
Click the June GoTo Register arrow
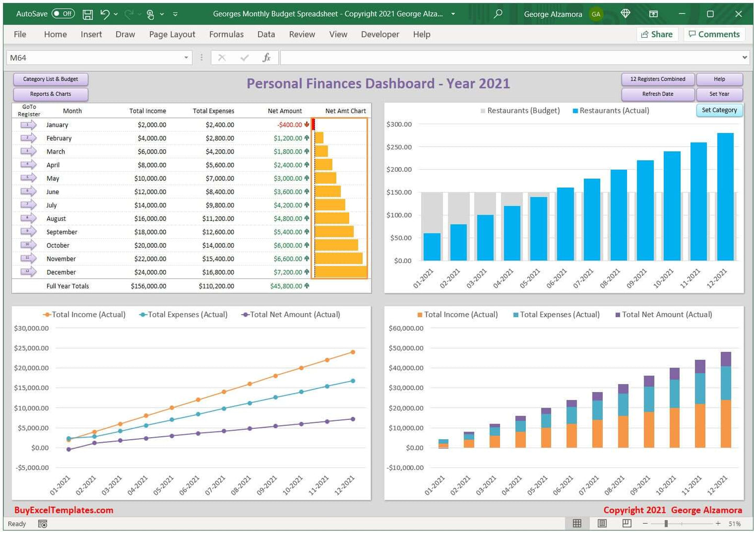[x=28, y=192]
